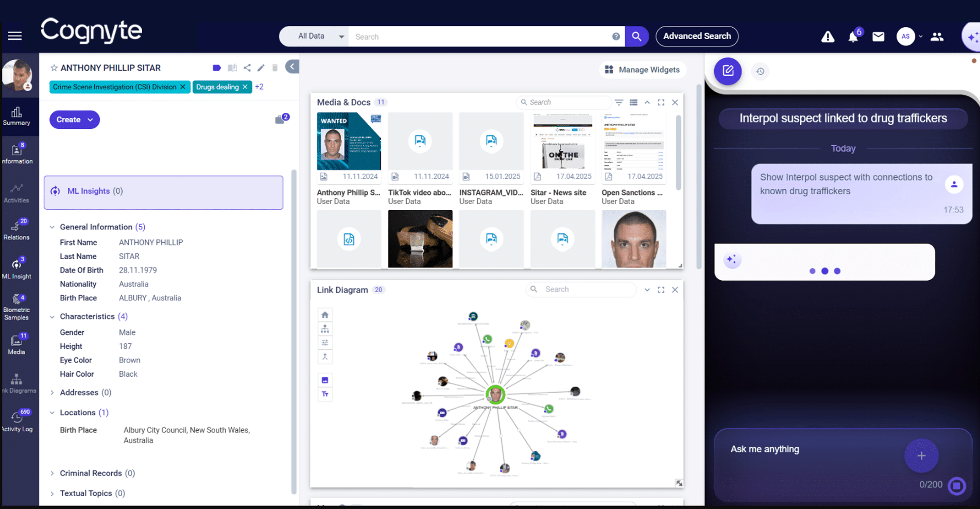Open the Create dropdown menu
This screenshot has width=980, height=509.
[74, 119]
